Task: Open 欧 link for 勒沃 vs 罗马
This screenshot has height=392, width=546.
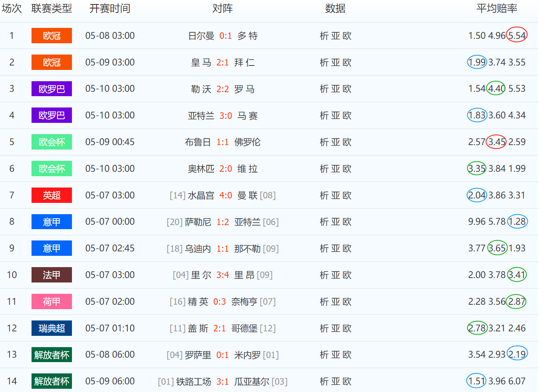Action: pos(347,89)
